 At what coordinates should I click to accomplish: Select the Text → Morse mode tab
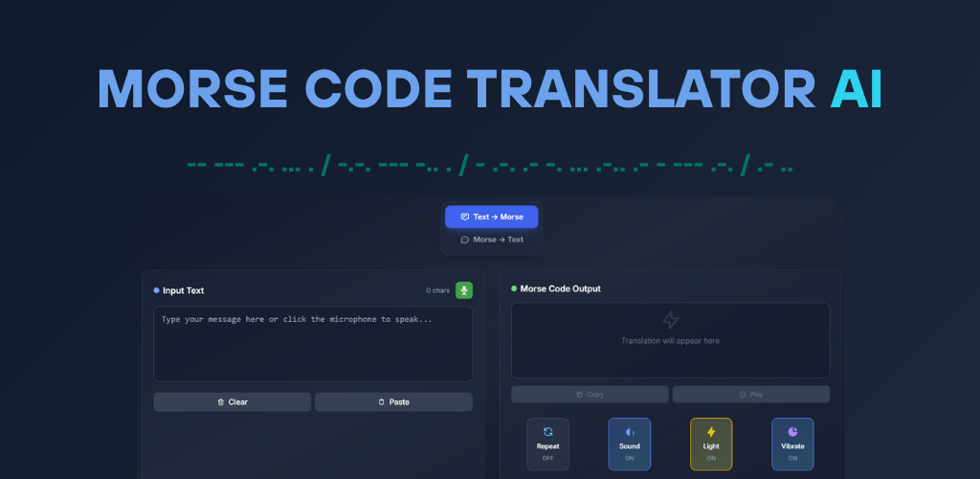pyautogui.click(x=491, y=217)
